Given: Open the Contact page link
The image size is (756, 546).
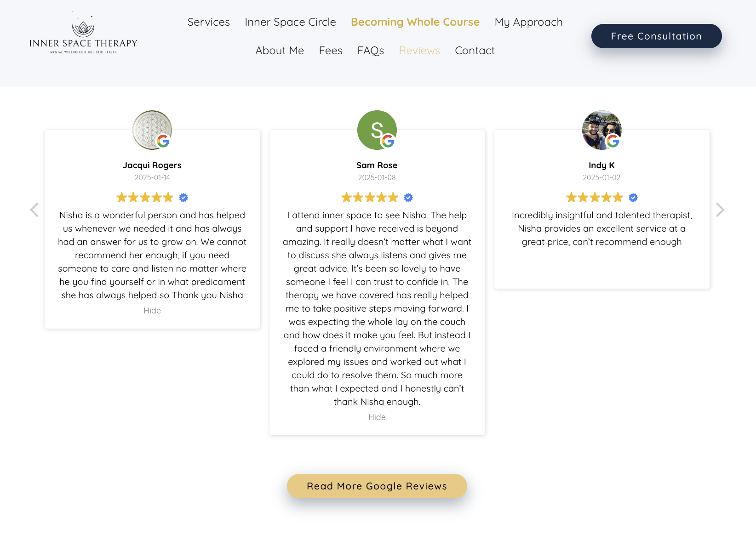Looking at the screenshot, I should [475, 51].
